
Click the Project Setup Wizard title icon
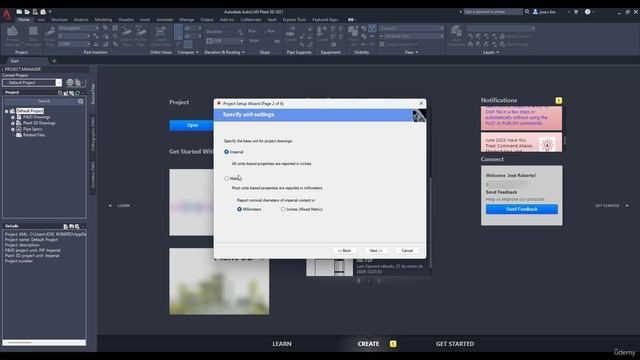coord(219,103)
